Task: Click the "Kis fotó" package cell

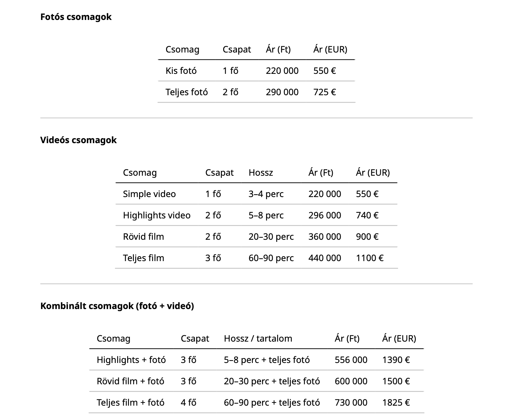Action: [x=181, y=71]
